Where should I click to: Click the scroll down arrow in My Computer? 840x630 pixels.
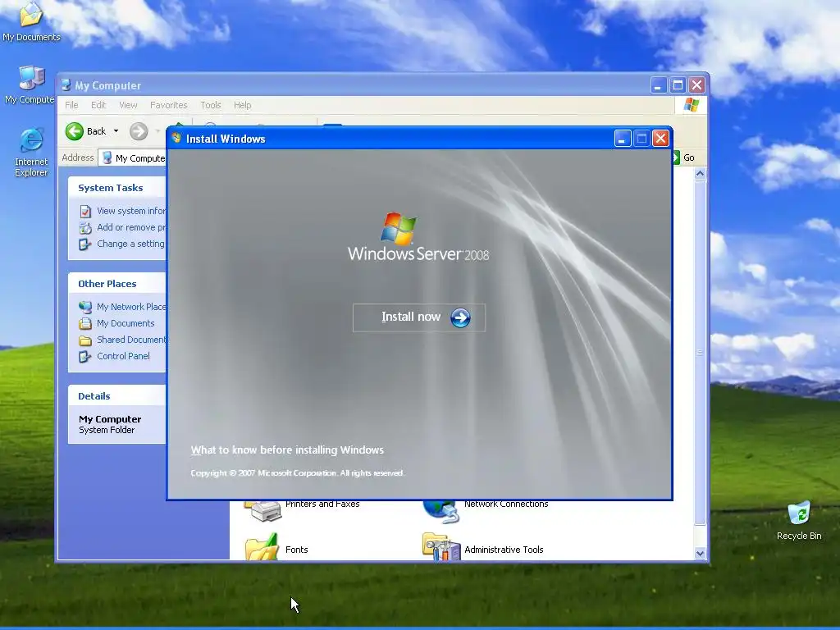coord(700,554)
